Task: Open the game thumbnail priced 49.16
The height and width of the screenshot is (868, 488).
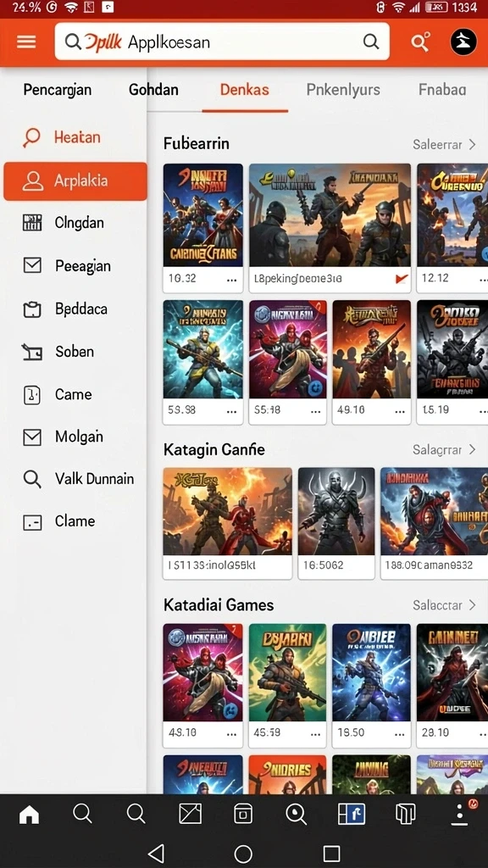Action: pyautogui.click(x=371, y=349)
